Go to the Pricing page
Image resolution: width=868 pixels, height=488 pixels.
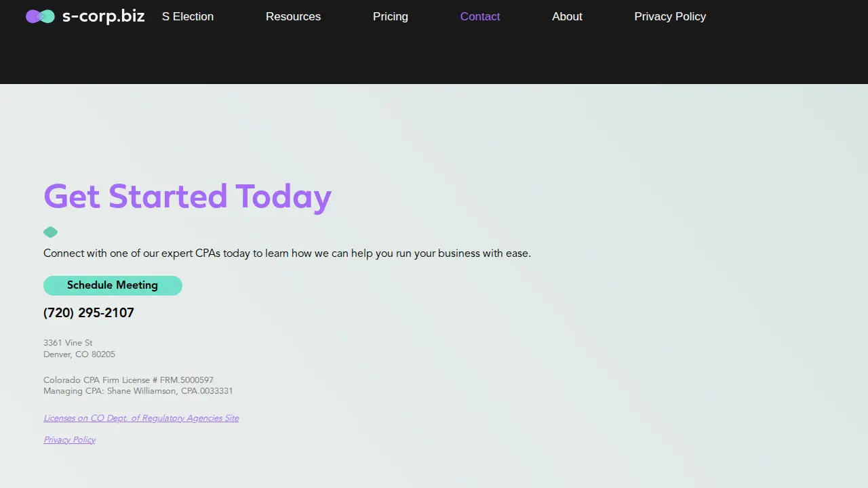(391, 16)
